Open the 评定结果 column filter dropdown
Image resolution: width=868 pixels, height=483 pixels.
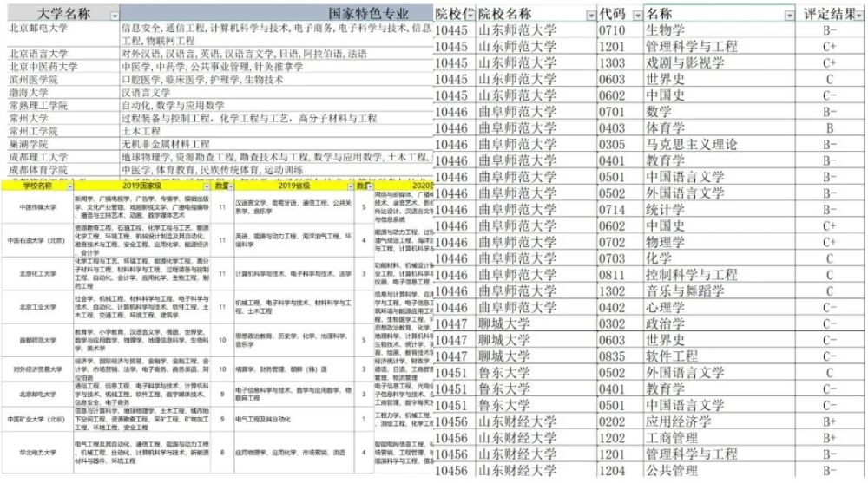click(859, 16)
